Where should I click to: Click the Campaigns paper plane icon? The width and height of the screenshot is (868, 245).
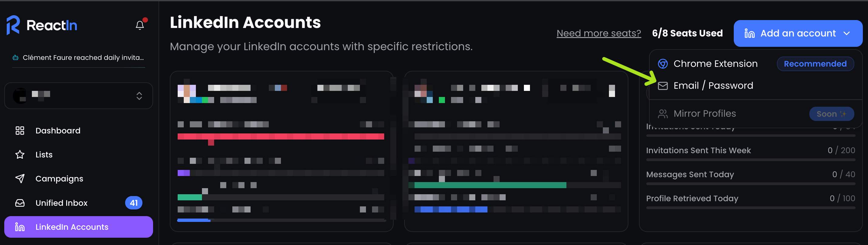click(20, 178)
